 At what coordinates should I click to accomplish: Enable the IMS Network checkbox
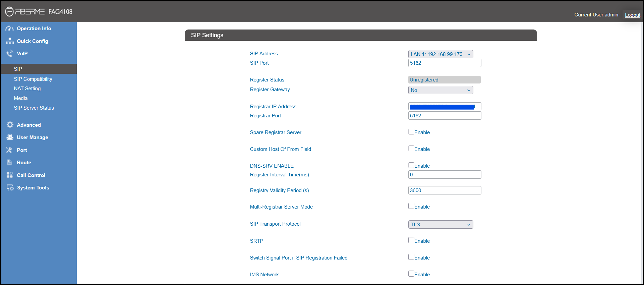coord(411,274)
